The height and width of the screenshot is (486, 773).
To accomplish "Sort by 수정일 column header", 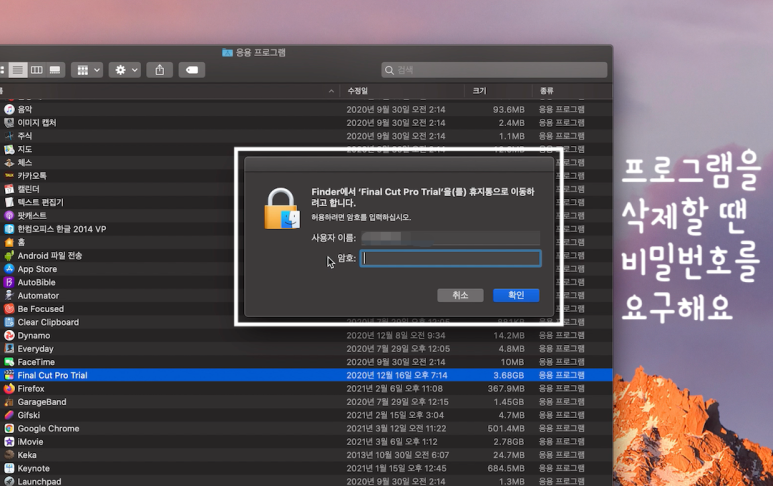I will click(358, 91).
